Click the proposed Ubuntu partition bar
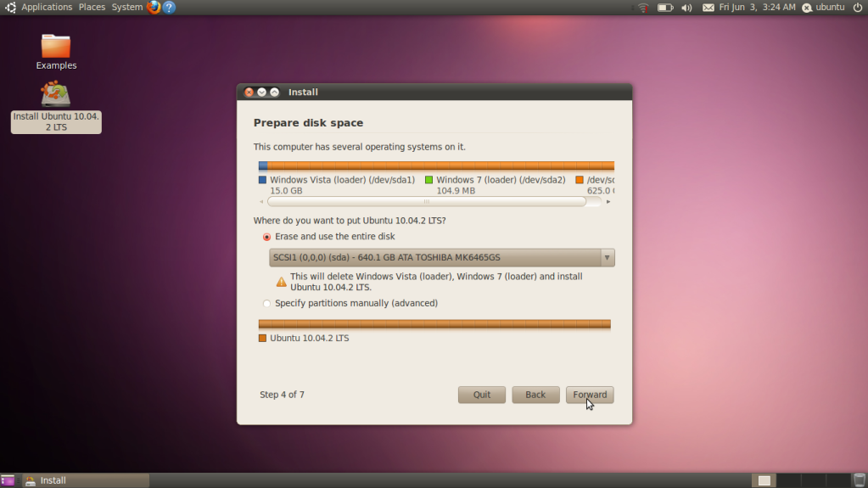This screenshot has height=488, width=868. (x=434, y=324)
